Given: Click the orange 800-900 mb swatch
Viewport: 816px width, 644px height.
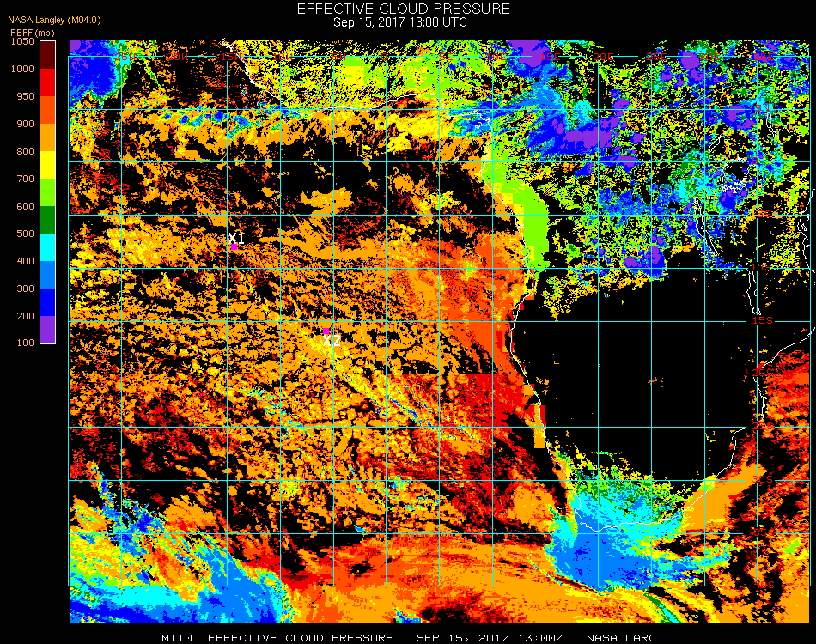Looking at the screenshot, I should [x=47, y=137].
